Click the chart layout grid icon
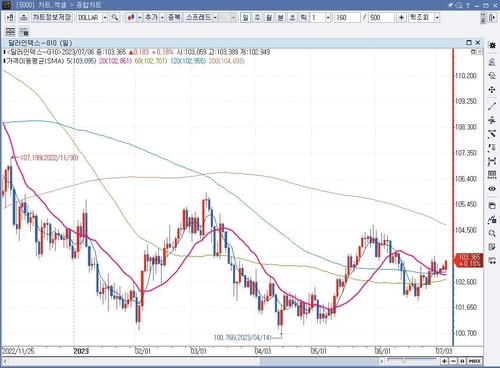500x368 pixels. (x=10, y=31)
